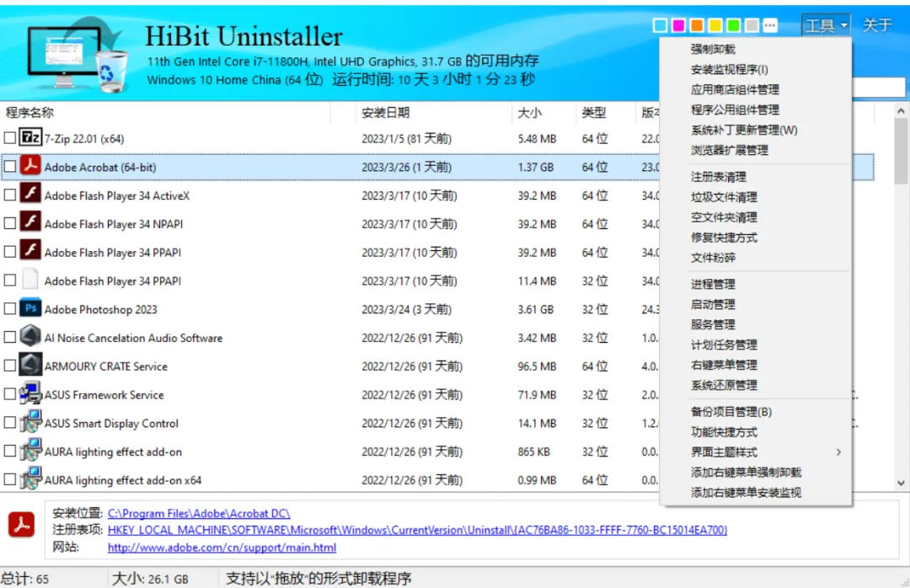Choose 安装监视程序(I) menu entry
The width and height of the screenshot is (910, 588).
point(756,70)
